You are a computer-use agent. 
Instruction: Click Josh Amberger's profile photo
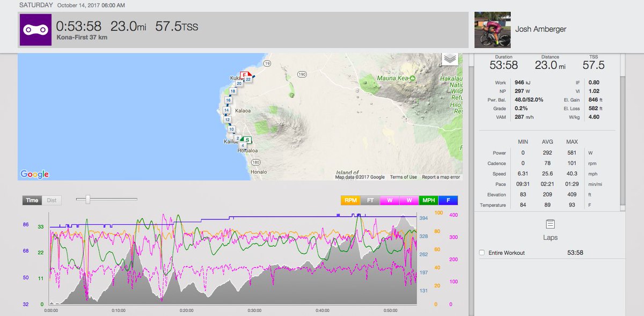[x=492, y=30]
